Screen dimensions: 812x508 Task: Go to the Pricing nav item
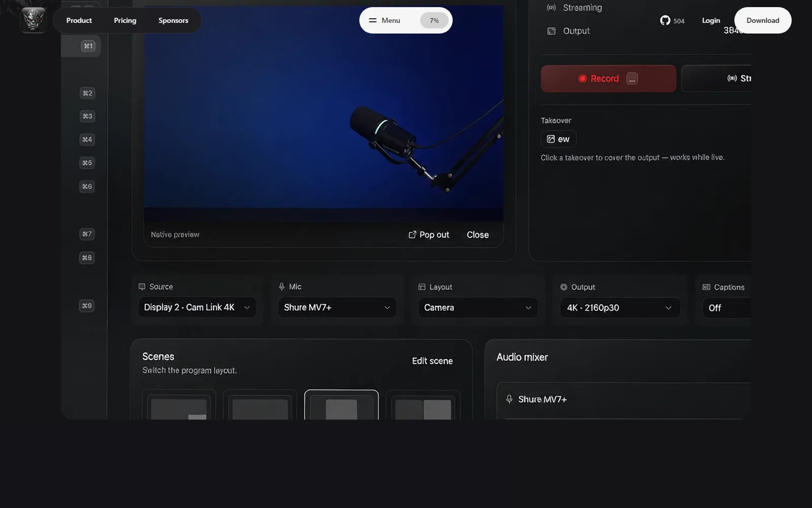[x=125, y=20]
